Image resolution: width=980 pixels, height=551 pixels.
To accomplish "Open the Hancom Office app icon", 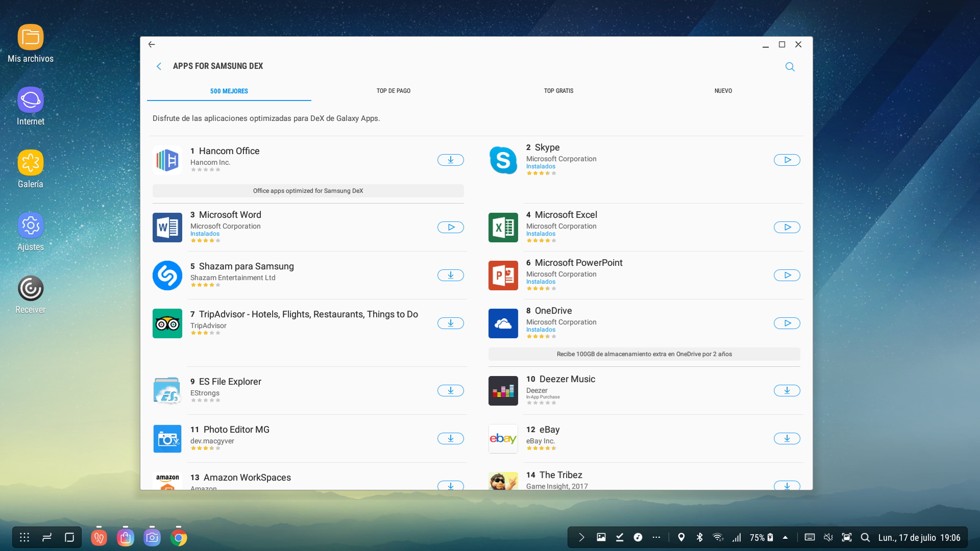I will coord(167,160).
